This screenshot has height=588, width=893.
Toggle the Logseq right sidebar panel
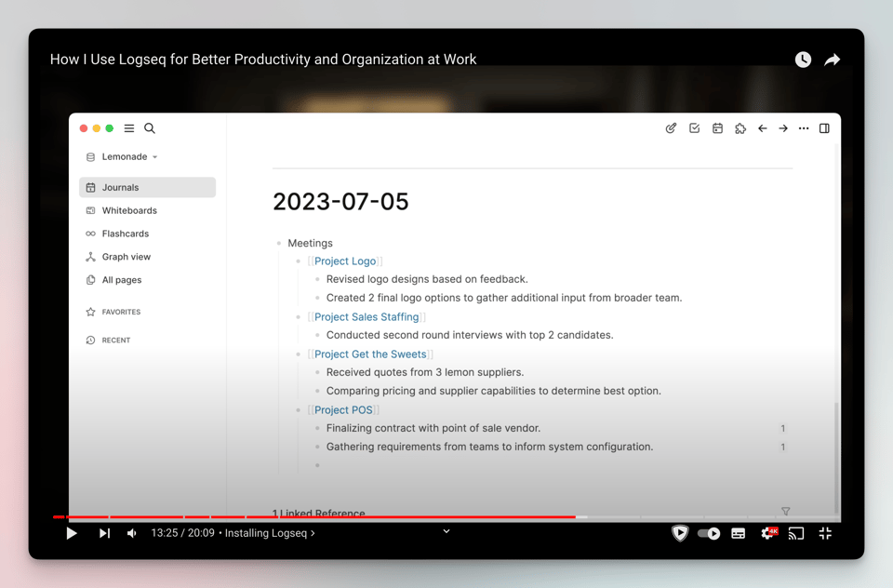point(824,128)
